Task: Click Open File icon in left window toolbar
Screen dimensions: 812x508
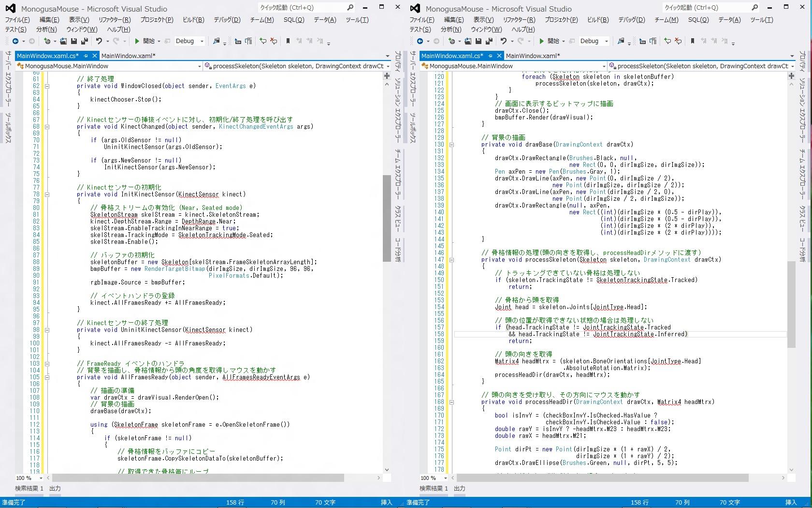Action: [63, 41]
